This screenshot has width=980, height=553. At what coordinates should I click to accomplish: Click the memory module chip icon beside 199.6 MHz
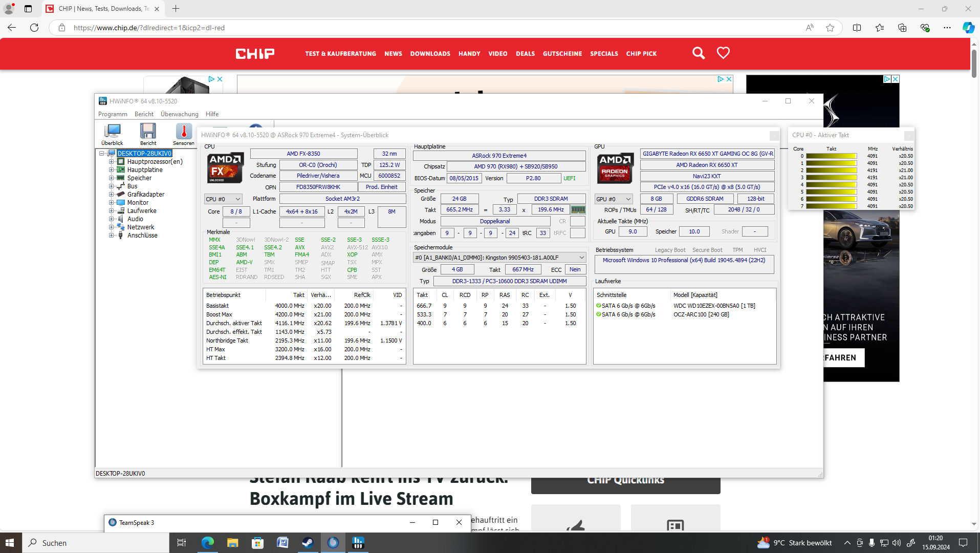click(x=578, y=209)
